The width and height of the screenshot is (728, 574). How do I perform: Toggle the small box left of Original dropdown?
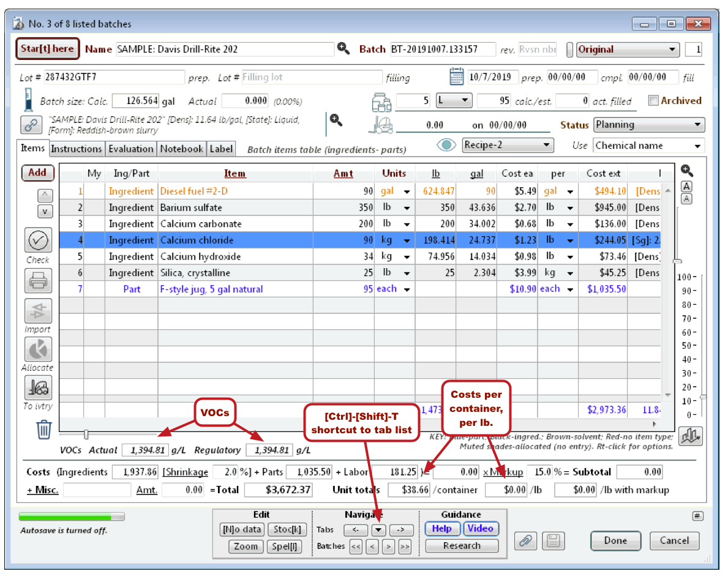click(569, 50)
